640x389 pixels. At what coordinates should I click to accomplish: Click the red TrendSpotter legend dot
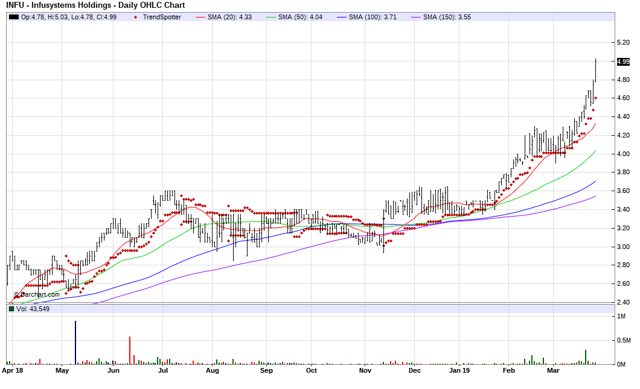coord(136,18)
